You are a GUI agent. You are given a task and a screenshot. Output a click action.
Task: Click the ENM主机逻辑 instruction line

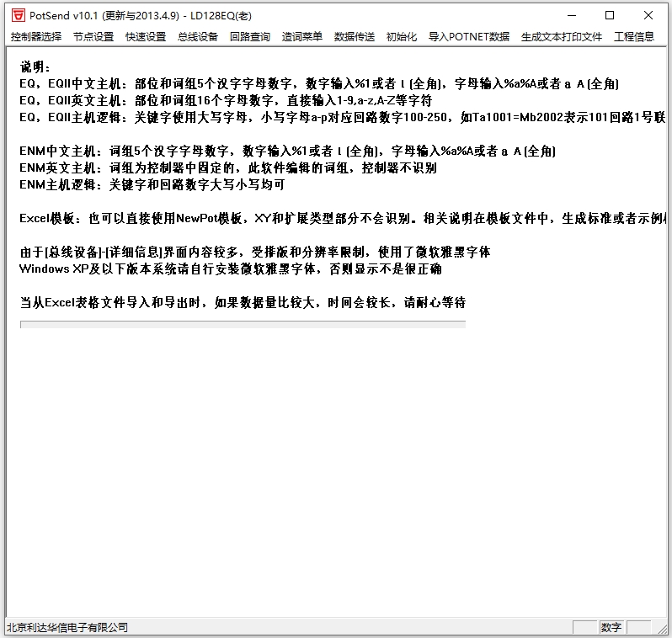point(152,184)
